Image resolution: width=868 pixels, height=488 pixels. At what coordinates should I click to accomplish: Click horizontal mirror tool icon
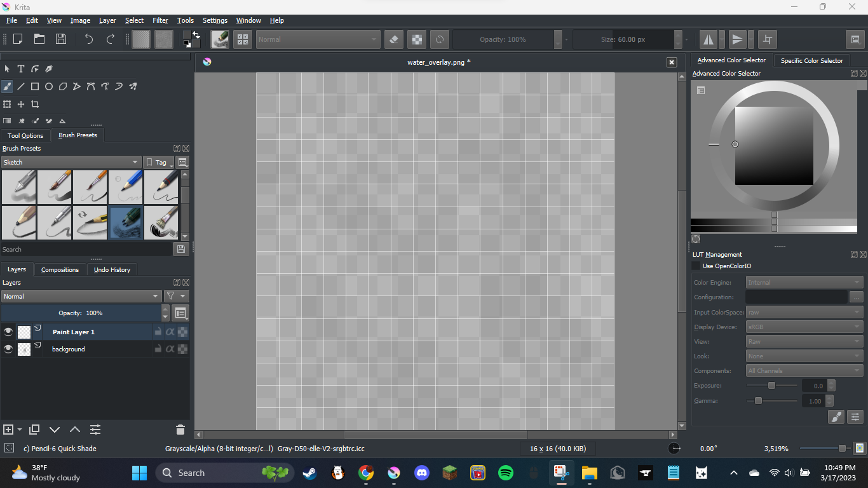(708, 39)
